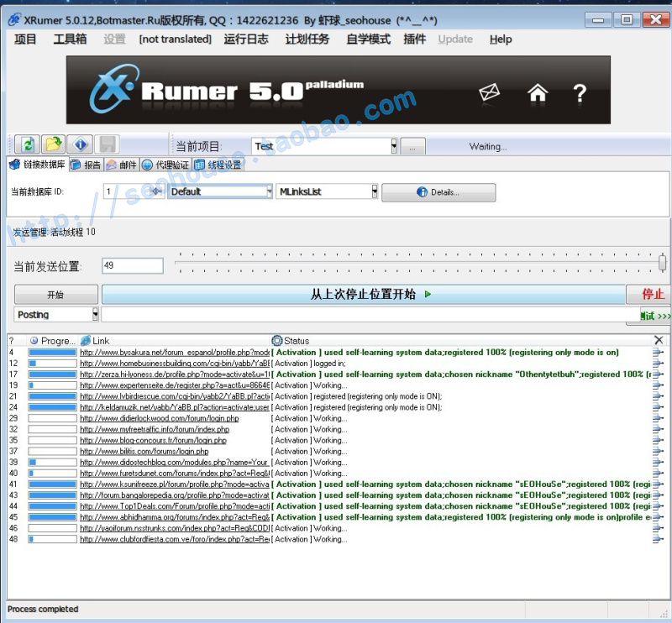Viewport: 672px width, 623px height.
Task: Select the 链接数据库 tab
Action: pos(37,165)
